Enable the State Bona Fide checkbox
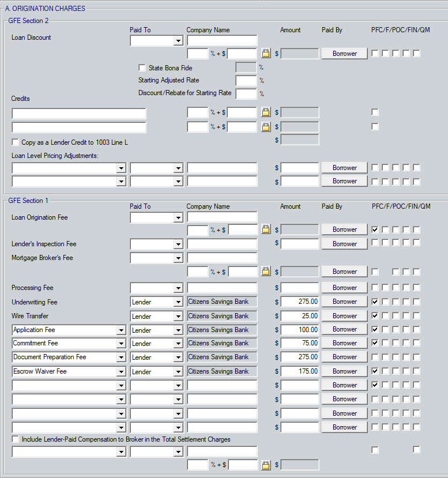This screenshot has width=448, height=478. tap(142, 68)
